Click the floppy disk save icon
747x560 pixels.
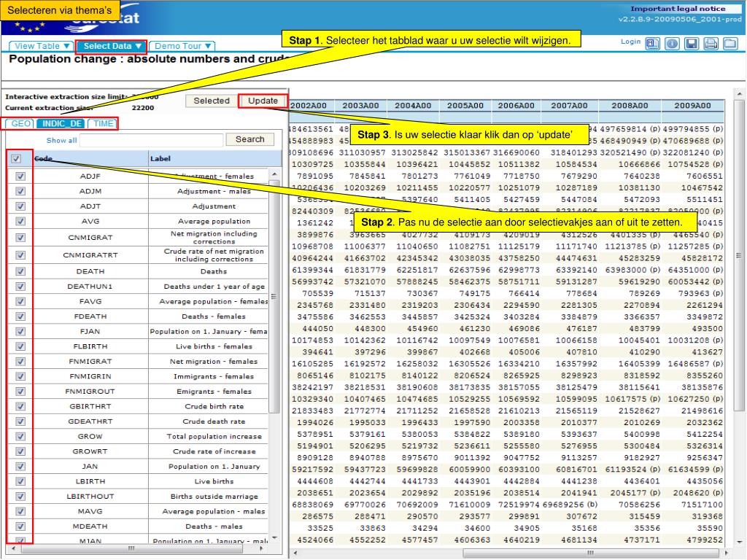pos(691,44)
